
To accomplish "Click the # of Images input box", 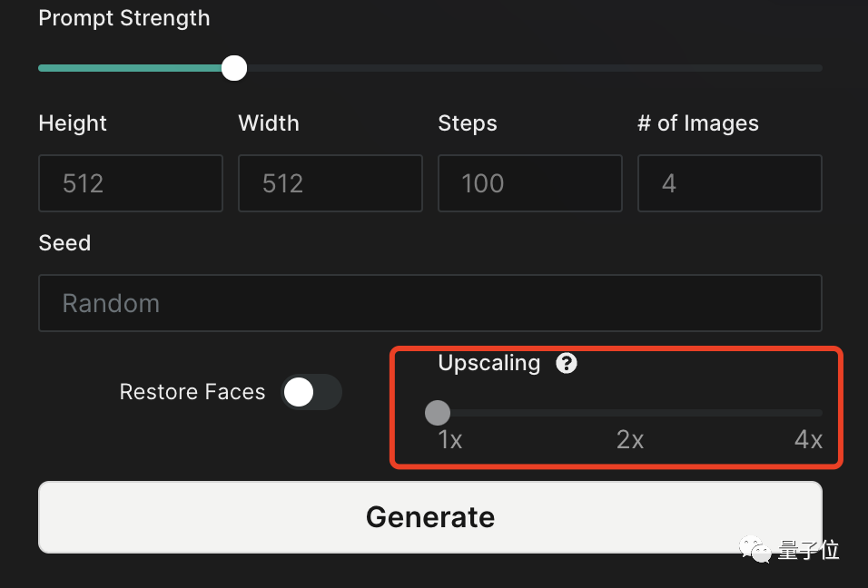I will tap(730, 183).
